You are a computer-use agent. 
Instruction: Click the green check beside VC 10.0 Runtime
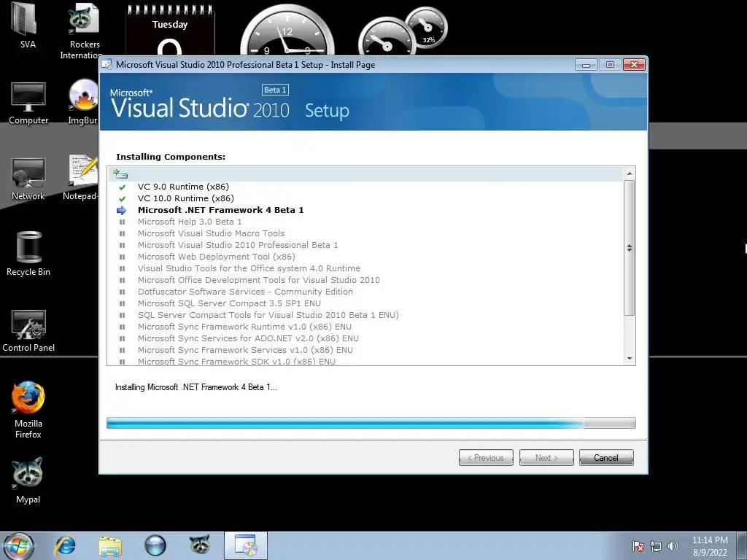coord(122,198)
